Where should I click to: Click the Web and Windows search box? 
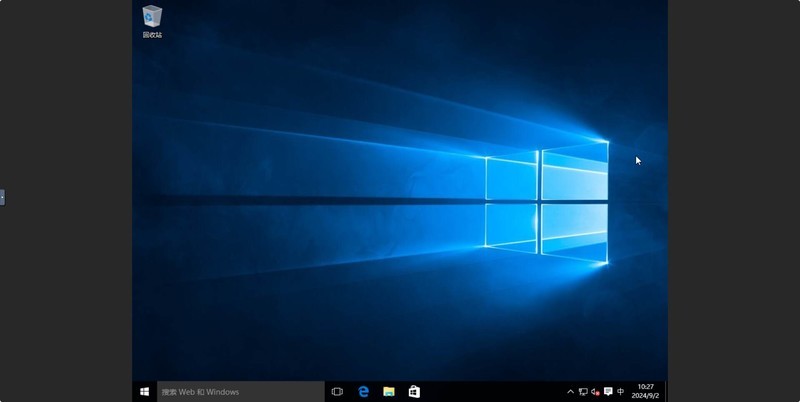241,391
